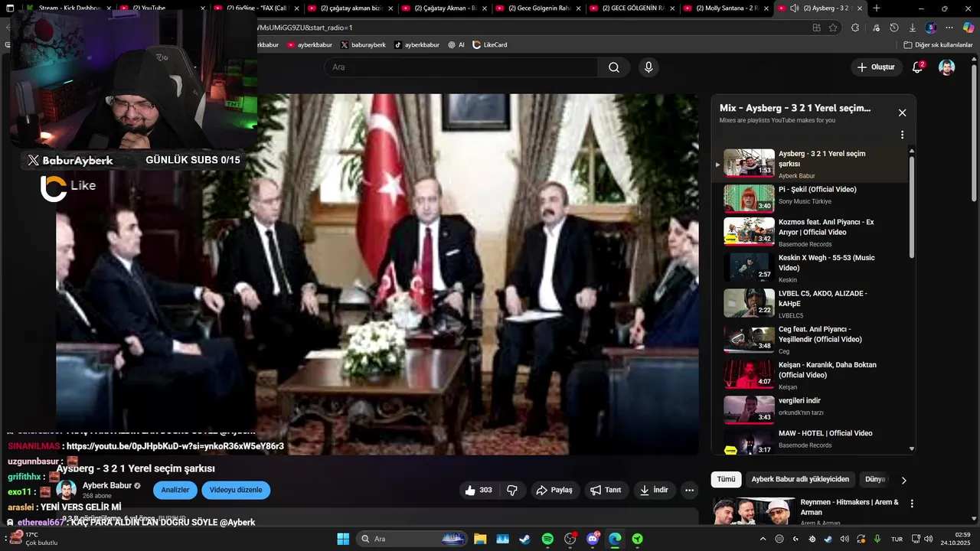Select the Tümü filter chip
The height and width of the screenshot is (551, 980).
tap(726, 479)
